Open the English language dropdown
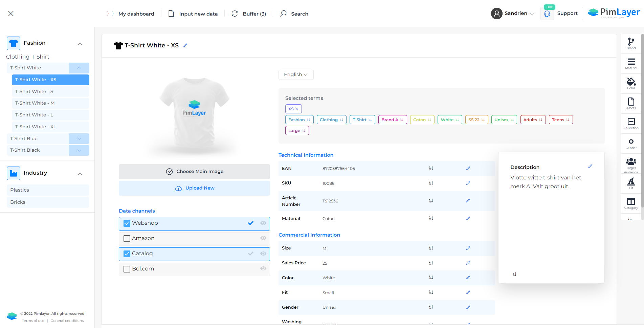Image resolution: width=644 pixels, height=328 pixels. click(296, 74)
